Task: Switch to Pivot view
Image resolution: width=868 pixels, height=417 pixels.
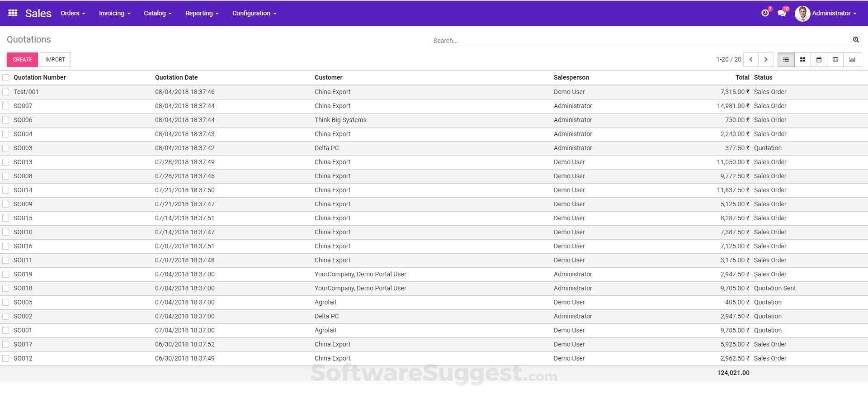Action: (835, 59)
